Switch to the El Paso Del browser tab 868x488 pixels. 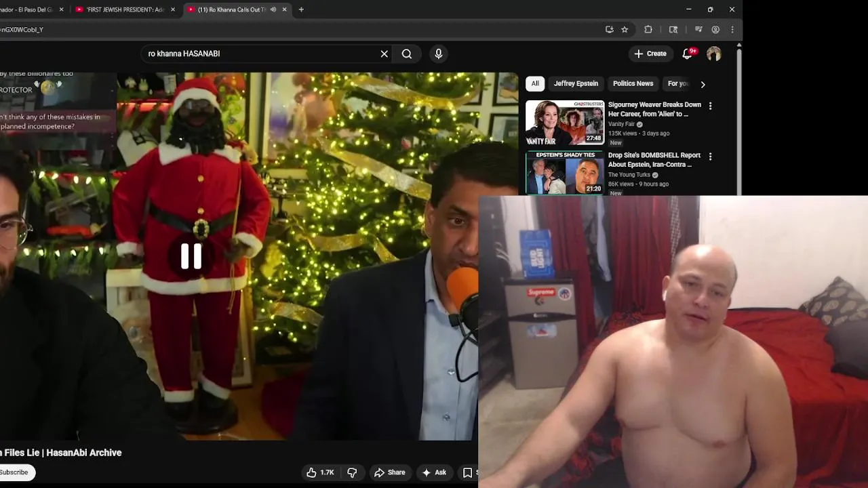[27, 9]
